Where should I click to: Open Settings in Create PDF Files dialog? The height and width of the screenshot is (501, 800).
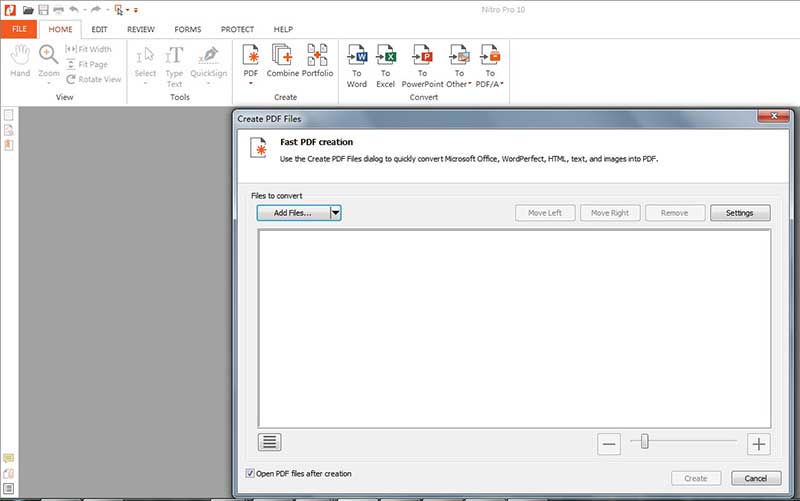pyautogui.click(x=740, y=213)
